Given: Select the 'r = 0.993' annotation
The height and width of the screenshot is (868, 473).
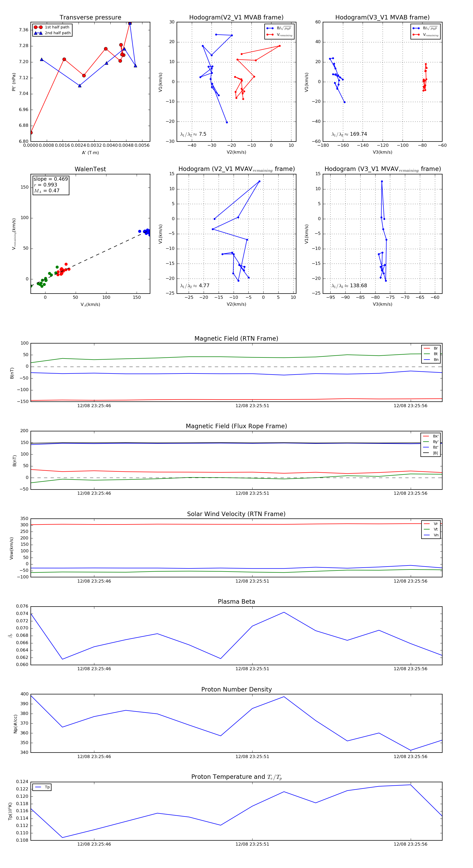Looking at the screenshot, I should coord(45,185).
